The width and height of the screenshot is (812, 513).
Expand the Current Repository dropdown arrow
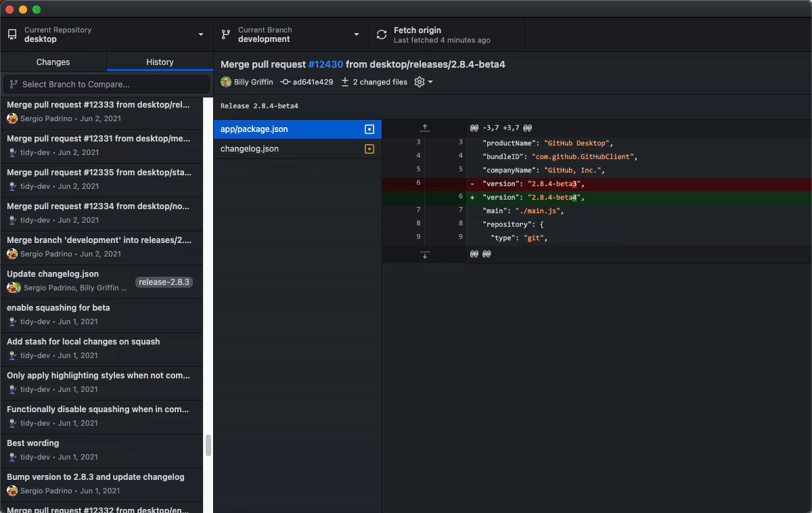coord(201,35)
